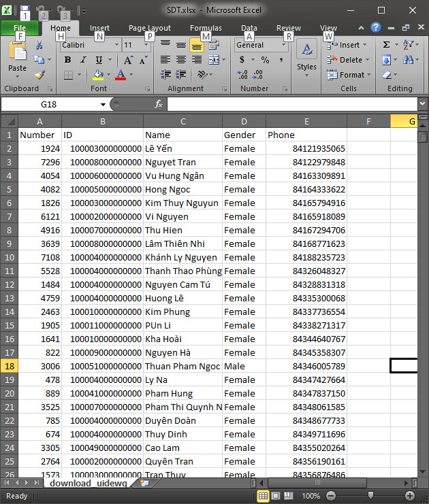The image size is (429, 504).
Task: Click the Fill down icon
Action: click(x=387, y=60)
